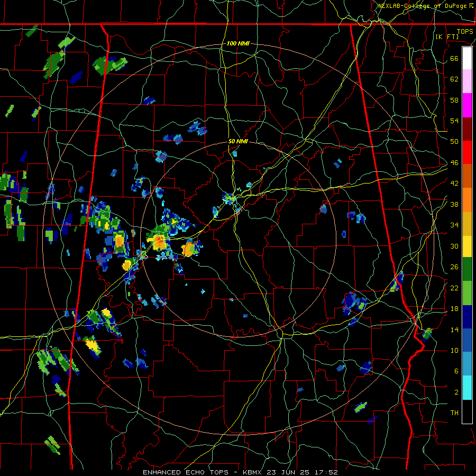The height and width of the screenshot is (476, 476).
Task: Click the TH threshold label
Action: click(454, 413)
